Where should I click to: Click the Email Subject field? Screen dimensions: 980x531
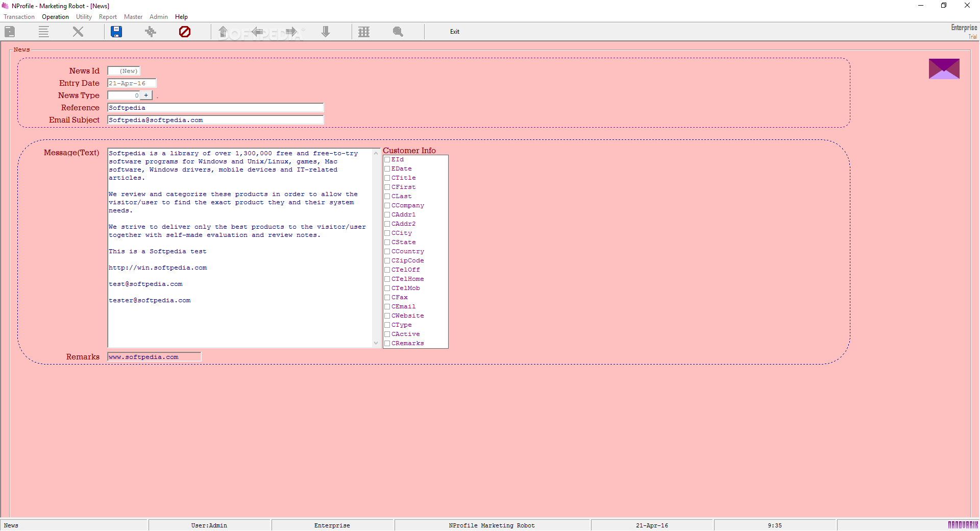pos(215,120)
